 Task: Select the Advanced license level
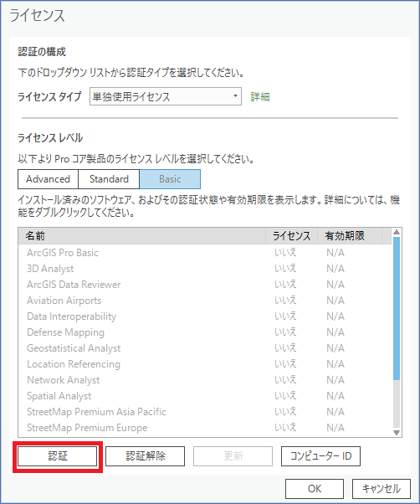pos(48,179)
